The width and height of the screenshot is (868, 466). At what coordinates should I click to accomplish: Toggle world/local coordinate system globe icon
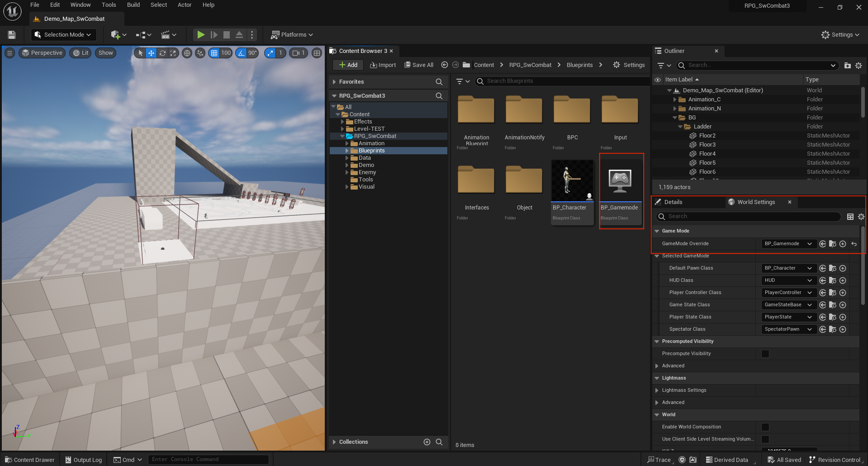tap(187, 53)
